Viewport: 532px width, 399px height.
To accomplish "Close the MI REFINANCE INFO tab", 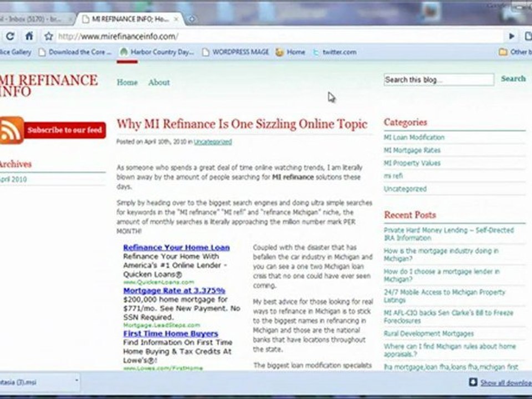I will coord(176,19).
